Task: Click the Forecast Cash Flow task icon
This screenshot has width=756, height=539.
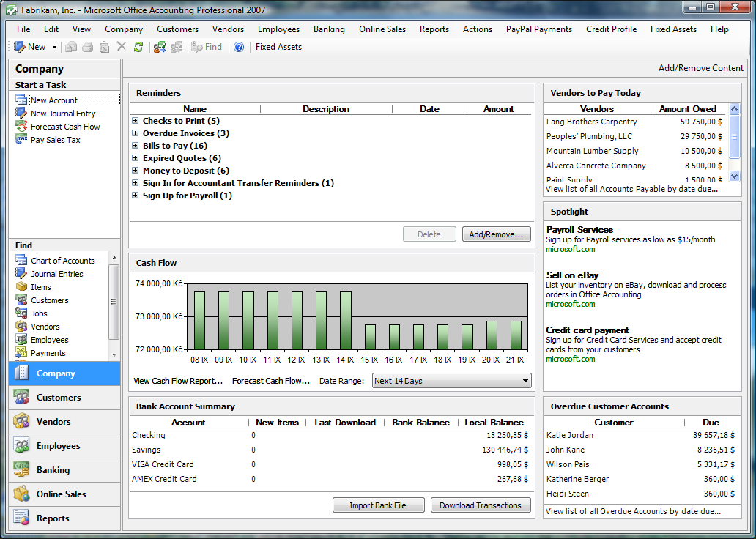Action: pos(21,126)
